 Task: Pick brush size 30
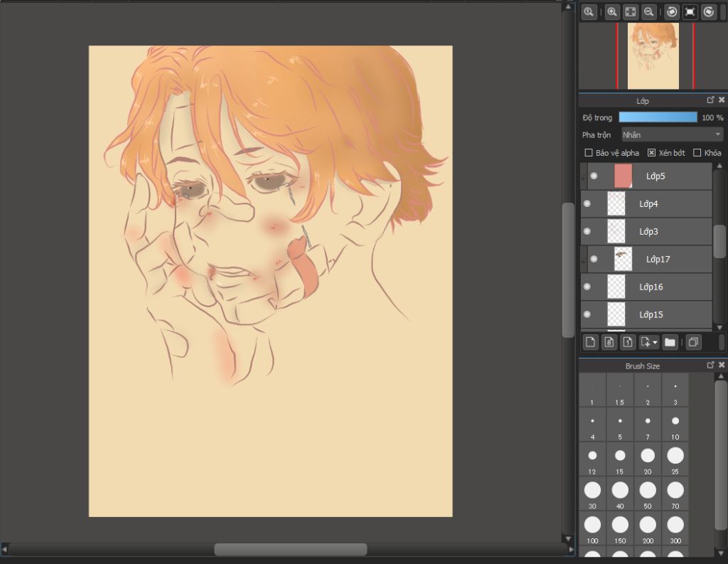pyautogui.click(x=592, y=494)
